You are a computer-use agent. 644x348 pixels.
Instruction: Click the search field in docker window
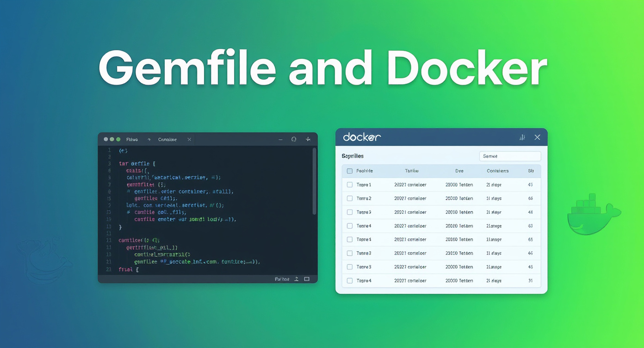point(510,156)
